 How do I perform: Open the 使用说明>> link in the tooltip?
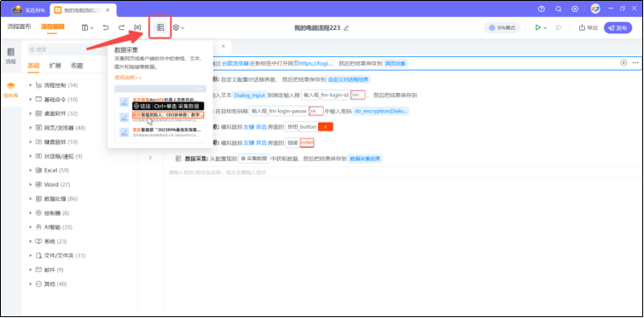(x=128, y=78)
